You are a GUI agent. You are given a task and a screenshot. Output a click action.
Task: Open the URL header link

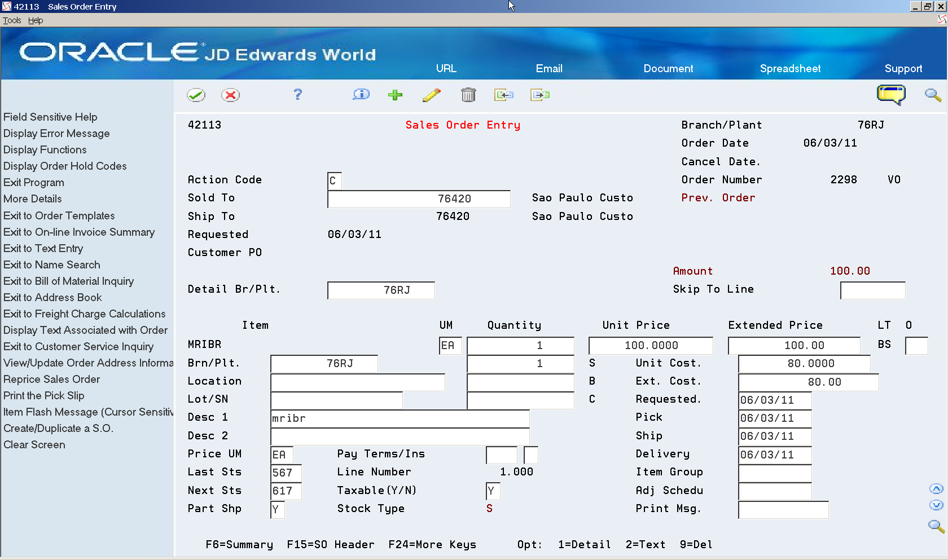coord(446,68)
